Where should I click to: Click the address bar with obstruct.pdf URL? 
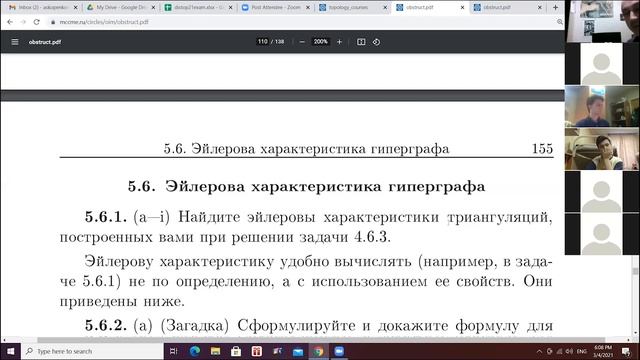(302, 22)
